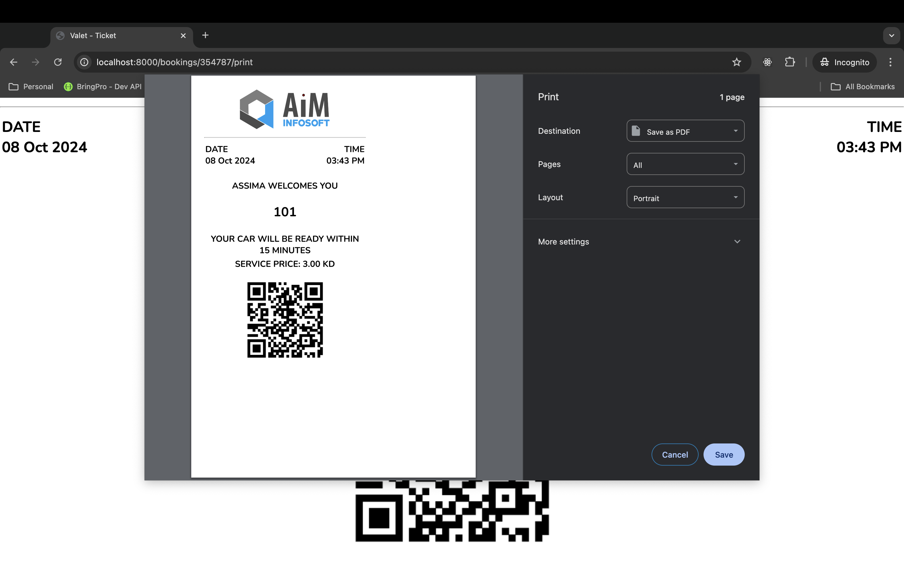Click '1 page' count in print panel
This screenshot has width=904, height=588.
tap(732, 97)
